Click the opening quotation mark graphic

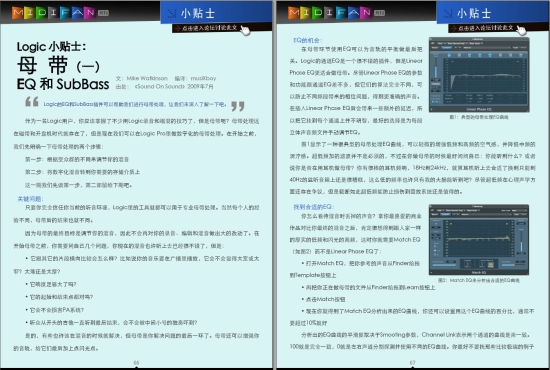pyautogui.click(x=32, y=101)
